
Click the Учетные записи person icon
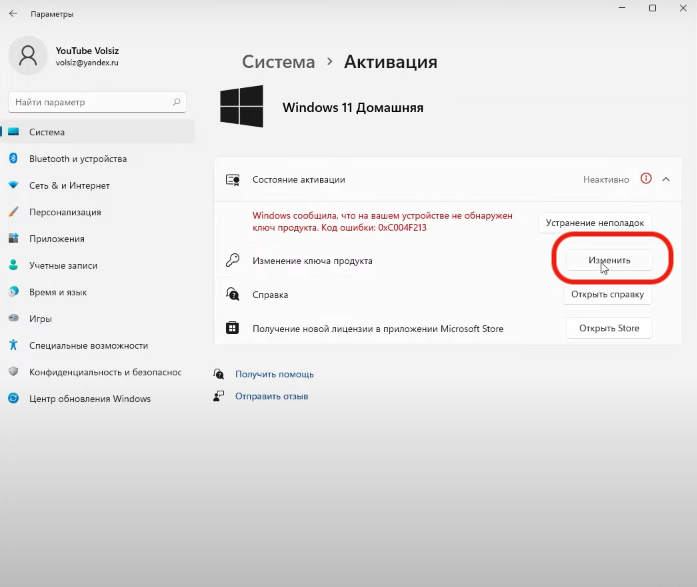13,265
